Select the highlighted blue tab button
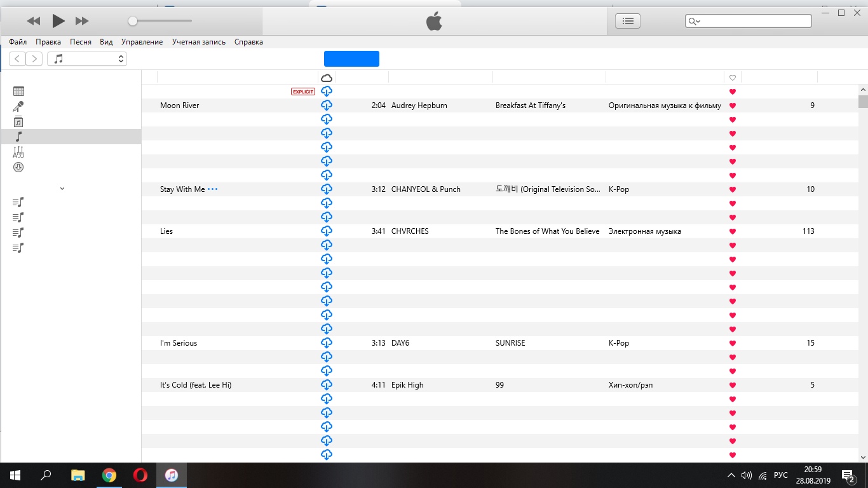 351,59
